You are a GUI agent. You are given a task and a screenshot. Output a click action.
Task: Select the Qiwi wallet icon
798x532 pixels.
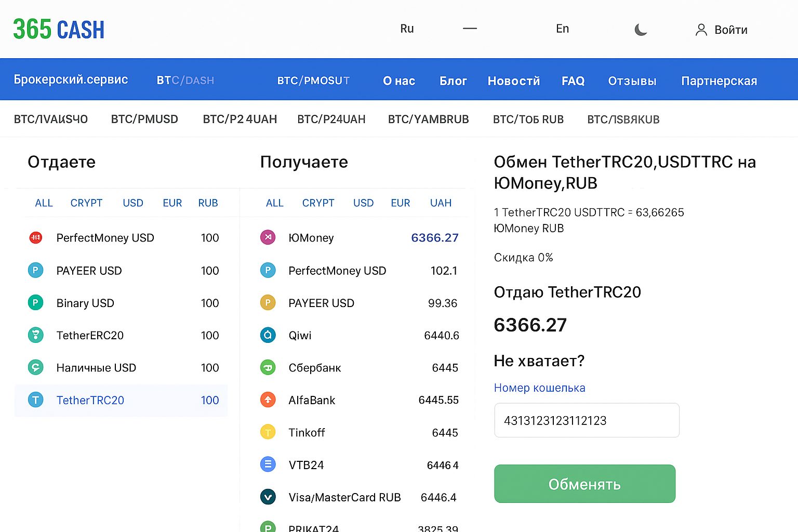(268, 335)
